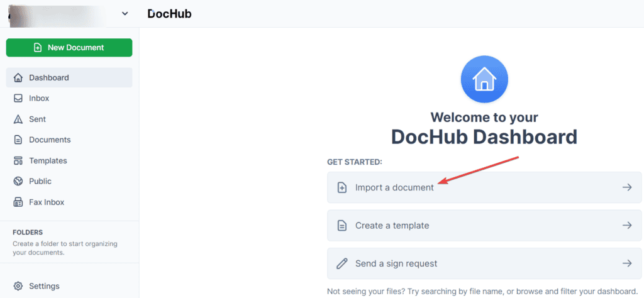
Task: Click the Settings gear icon
Action: (x=18, y=285)
